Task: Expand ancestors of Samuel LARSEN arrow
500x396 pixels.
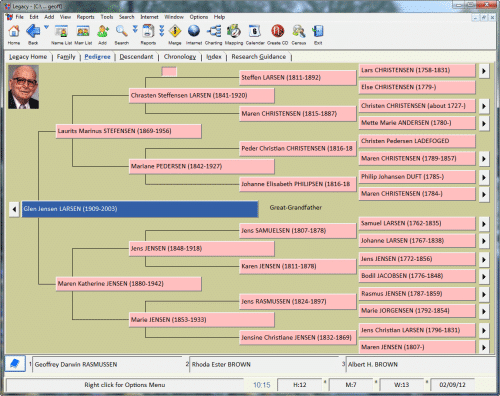Action: (484, 224)
